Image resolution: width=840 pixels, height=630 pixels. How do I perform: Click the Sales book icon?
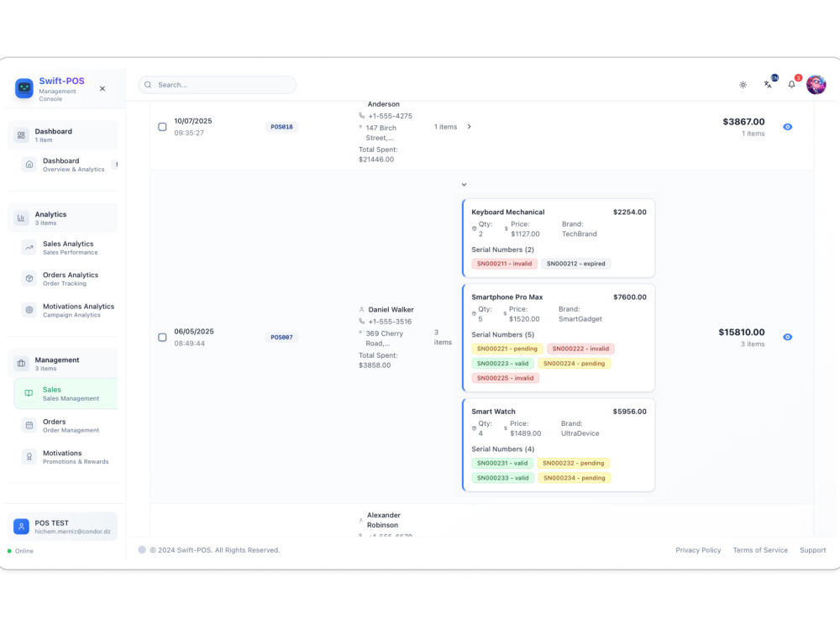[x=29, y=393]
